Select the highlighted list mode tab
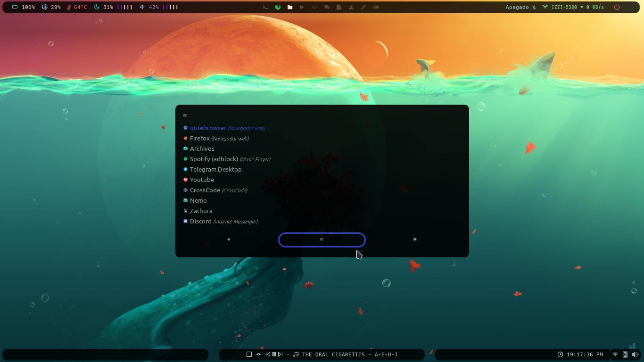Viewport: 644px width, 362px height. [322, 239]
